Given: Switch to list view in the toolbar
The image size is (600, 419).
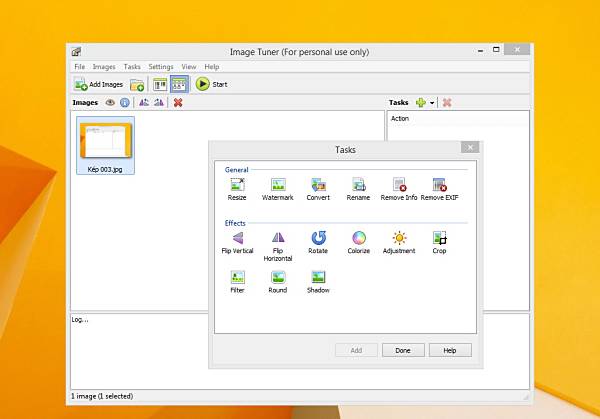Looking at the screenshot, I should click(160, 85).
